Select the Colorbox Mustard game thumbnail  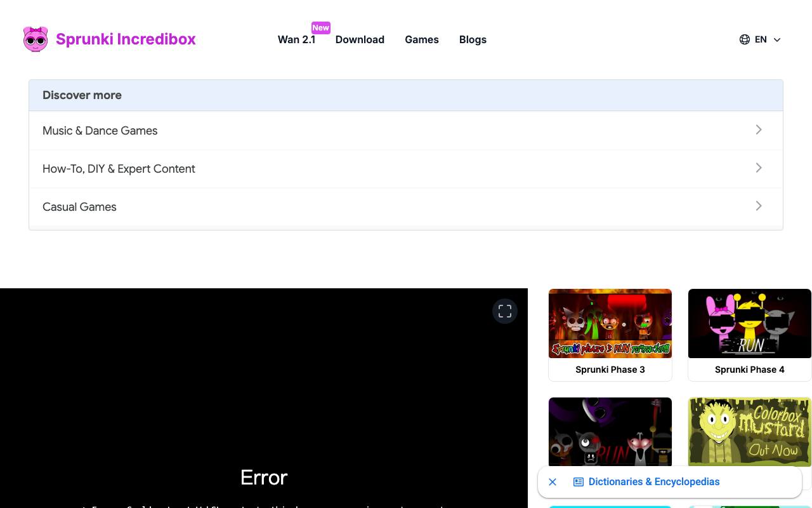pyautogui.click(x=750, y=432)
